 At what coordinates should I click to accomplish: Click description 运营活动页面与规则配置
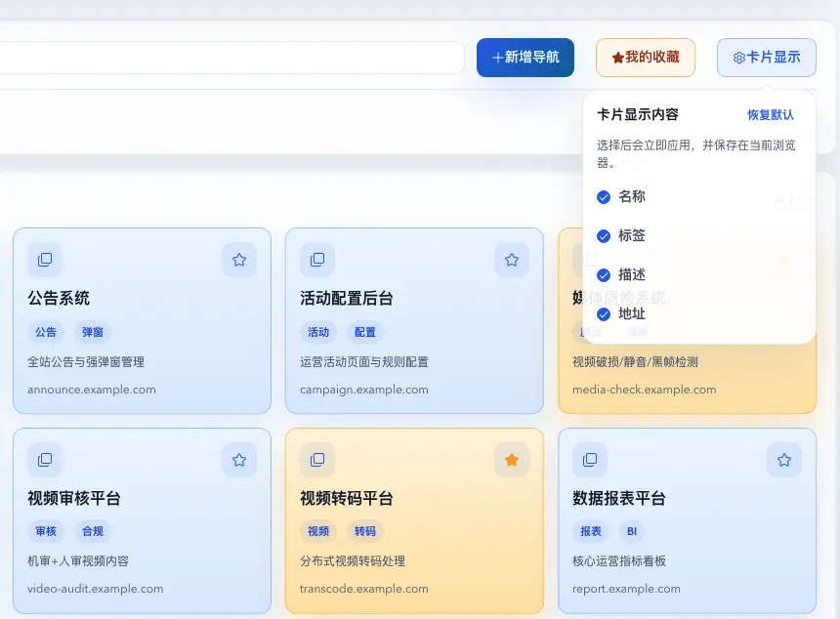(x=364, y=362)
